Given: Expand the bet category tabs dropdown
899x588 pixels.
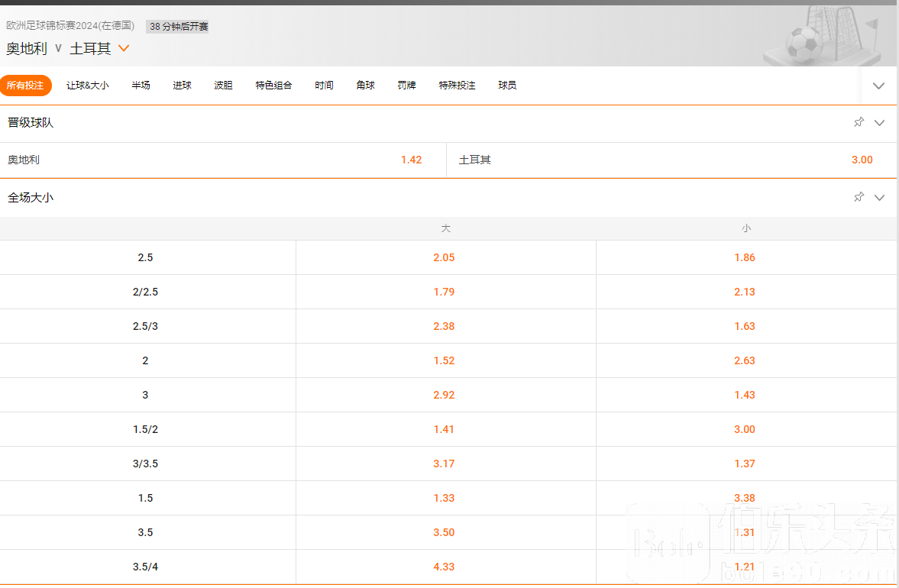Looking at the screenshot, I should (x=878, y=86).
